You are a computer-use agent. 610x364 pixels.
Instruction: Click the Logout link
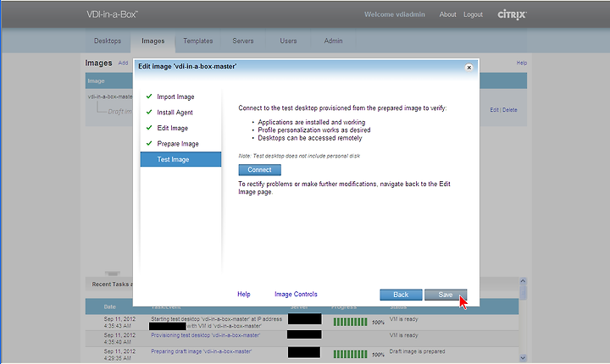pos(473,14)
